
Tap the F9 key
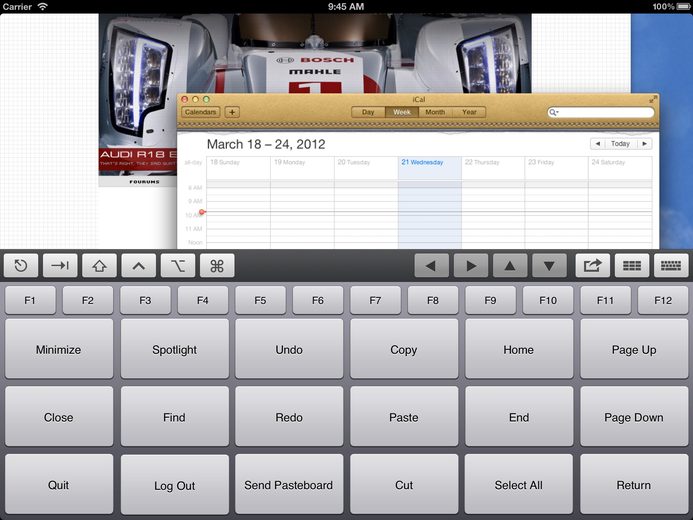coord(490,300)
